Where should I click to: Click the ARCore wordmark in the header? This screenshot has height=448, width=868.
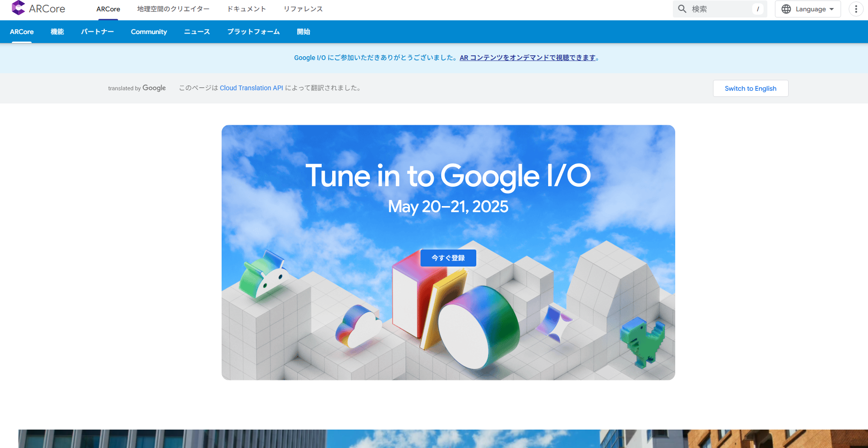tap(47, 9)
